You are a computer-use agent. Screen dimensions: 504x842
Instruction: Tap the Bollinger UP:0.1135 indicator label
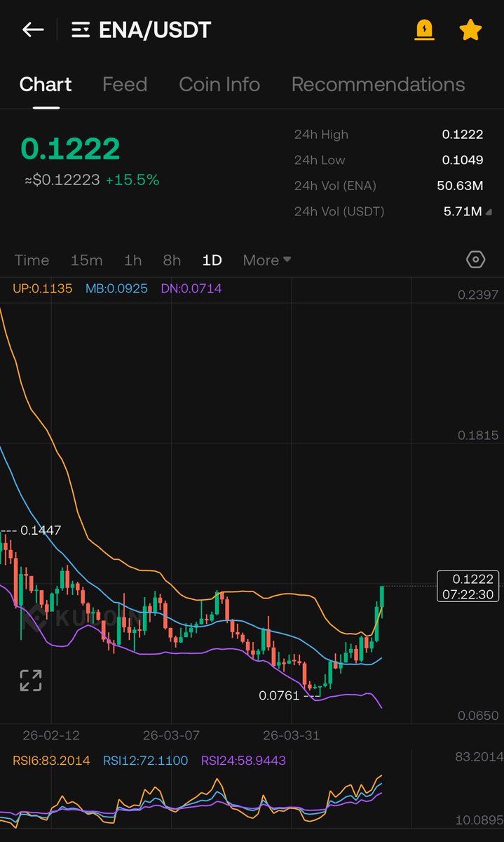43,288
